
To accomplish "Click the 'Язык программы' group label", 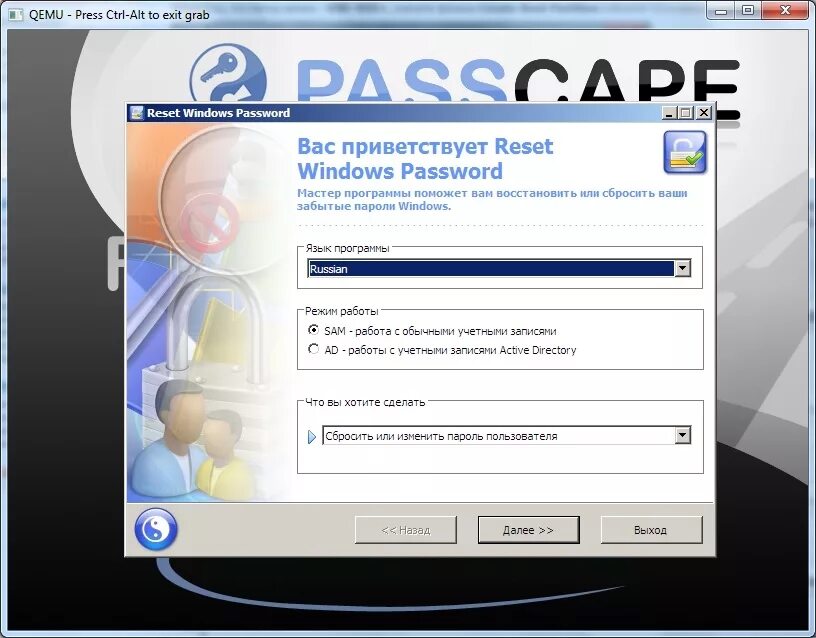I will click(347, 248).
